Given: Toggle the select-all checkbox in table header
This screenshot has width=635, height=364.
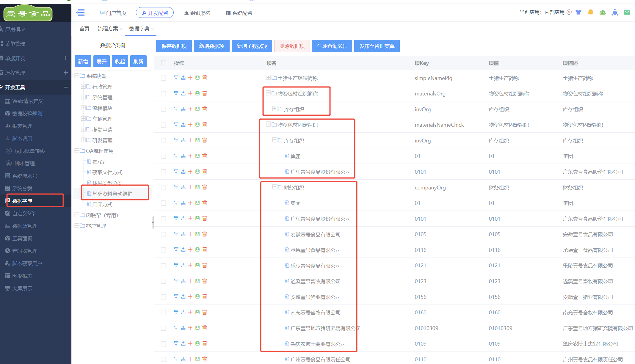Looking at the screenshot, I should point(164,63).
